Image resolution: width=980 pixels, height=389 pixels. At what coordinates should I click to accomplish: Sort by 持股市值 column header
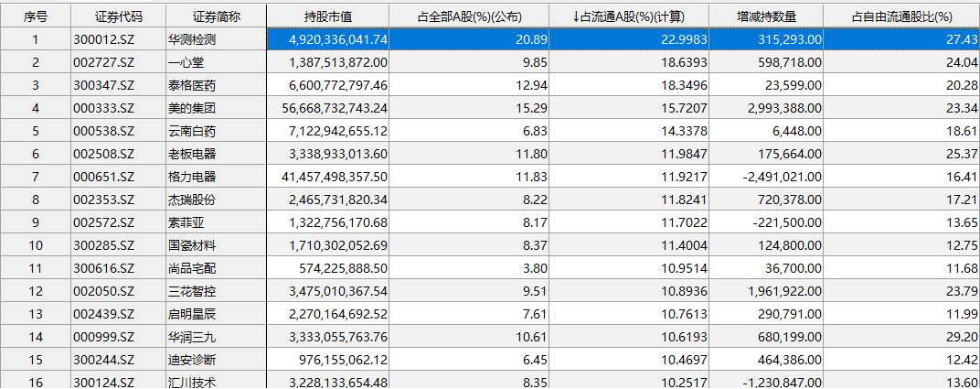tap(327, 16)
